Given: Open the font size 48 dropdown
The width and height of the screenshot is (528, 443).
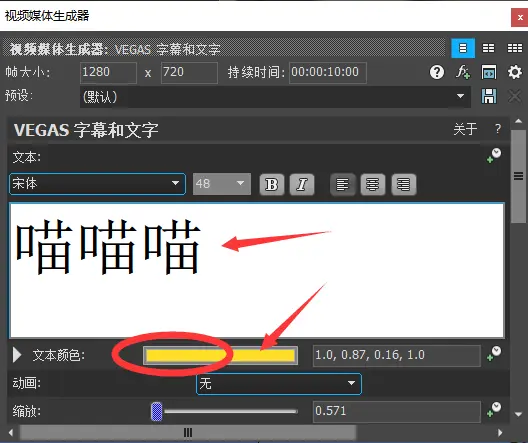Looking at the screenshot, I should [x=222, y=184].
